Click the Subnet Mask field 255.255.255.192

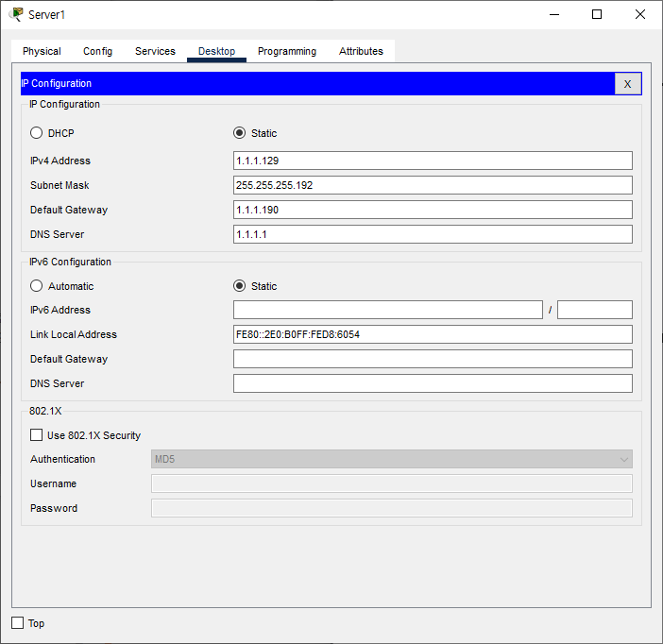[433, 185]
